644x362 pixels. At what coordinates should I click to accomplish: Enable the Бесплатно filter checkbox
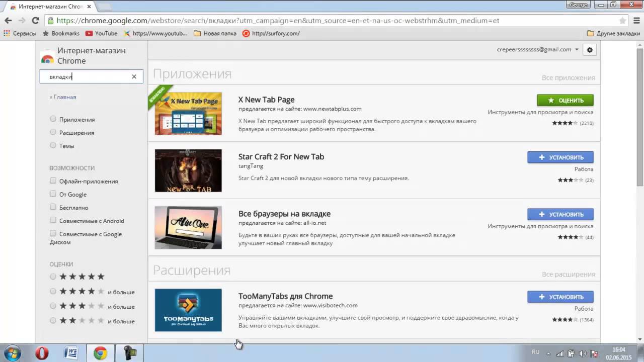coord(53,207)
